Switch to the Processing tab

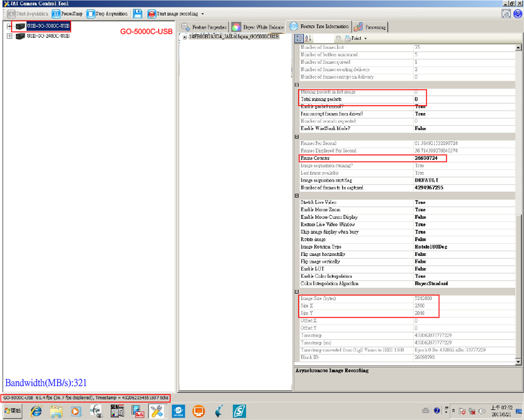[x=370, y=27]
